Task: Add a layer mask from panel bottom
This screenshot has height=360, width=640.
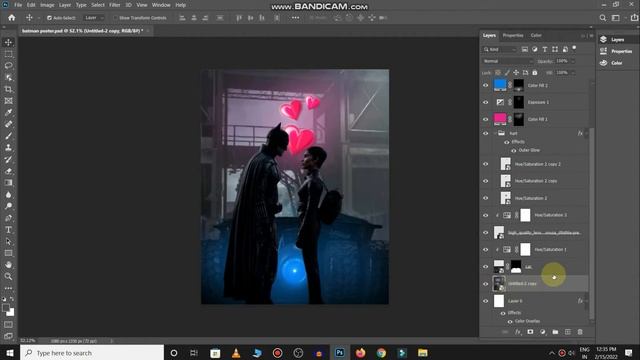Action: click(x=530, y=332)
